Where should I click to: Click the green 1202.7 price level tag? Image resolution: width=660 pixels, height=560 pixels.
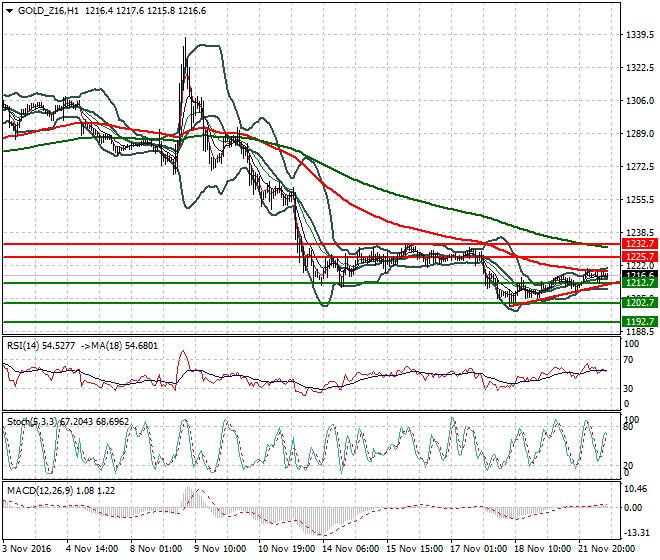pos(638,302)
